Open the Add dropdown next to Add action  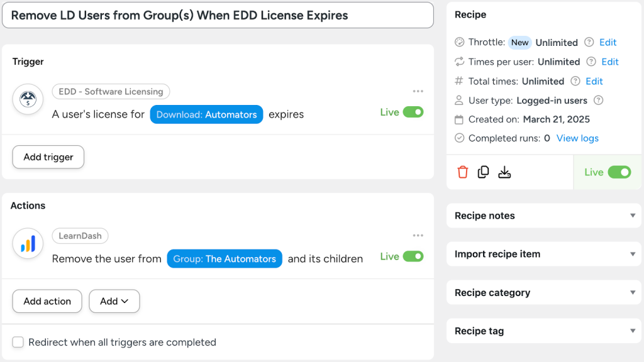(114, 301)
